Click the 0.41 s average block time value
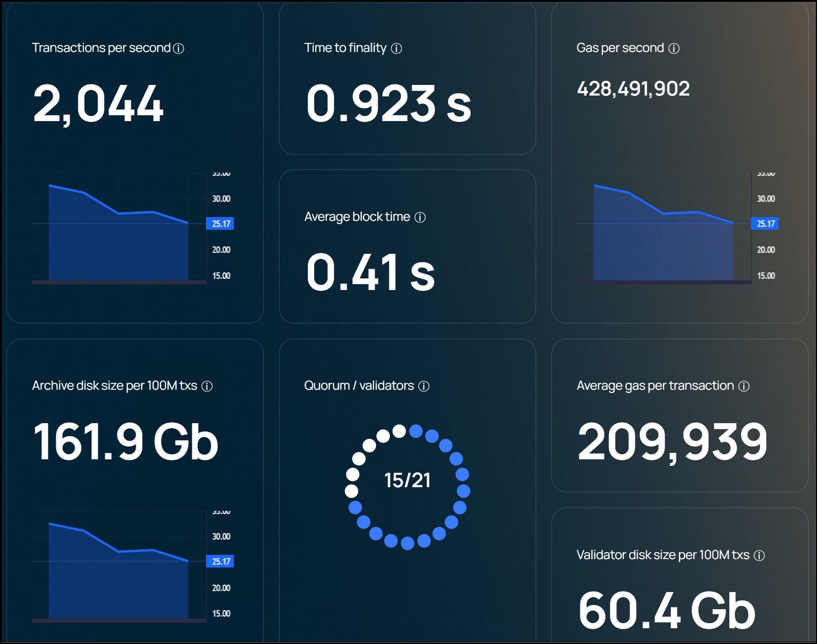This screenshot has height=644, width=817. click(370, 272)
